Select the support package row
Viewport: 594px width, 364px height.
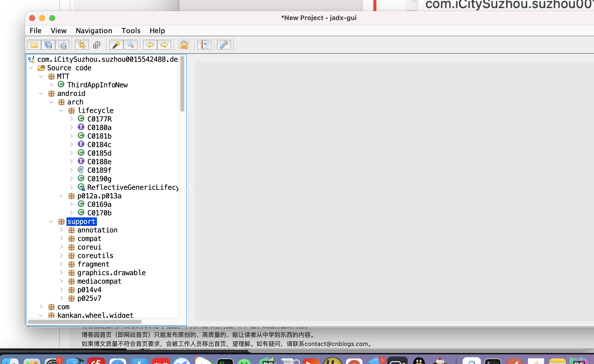[x=81, y=221]
